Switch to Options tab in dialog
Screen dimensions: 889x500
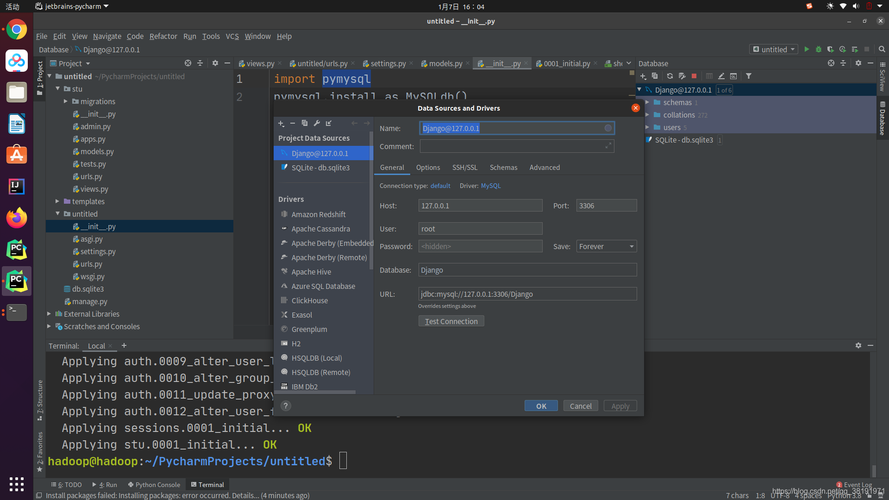[427, 167]
